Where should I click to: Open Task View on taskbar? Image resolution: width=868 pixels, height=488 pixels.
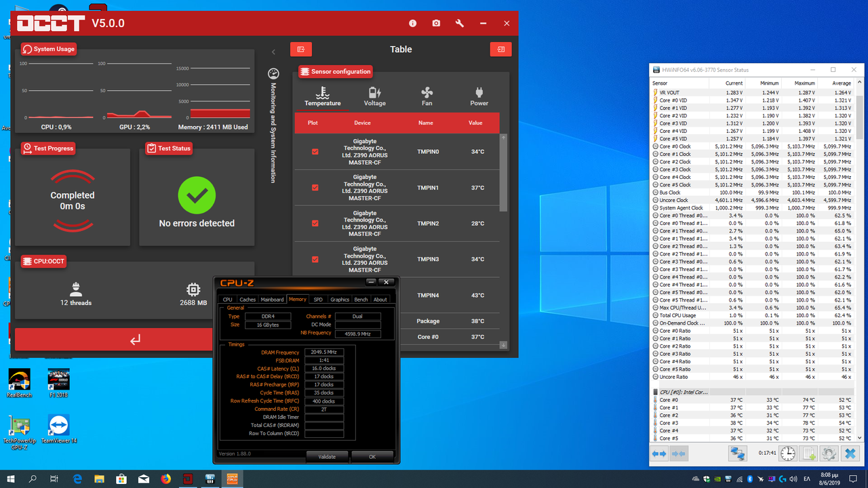pos(54,479)
